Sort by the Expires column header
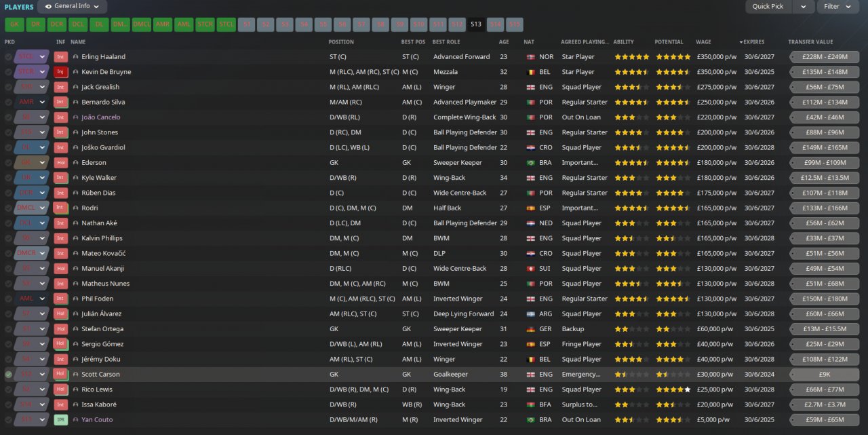Screen dimensions: 868x435 click(753, 42)
